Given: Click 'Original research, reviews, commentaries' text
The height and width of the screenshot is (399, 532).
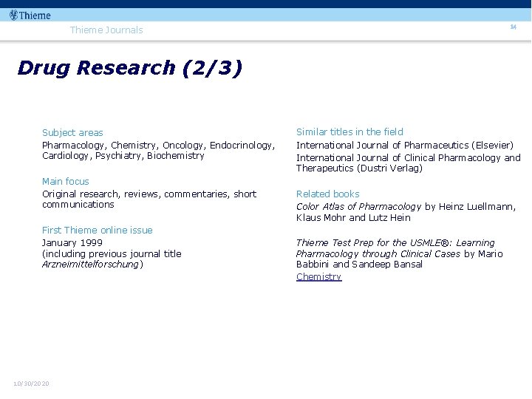Looking at the screenshot, I should click(x=136, y=194).
